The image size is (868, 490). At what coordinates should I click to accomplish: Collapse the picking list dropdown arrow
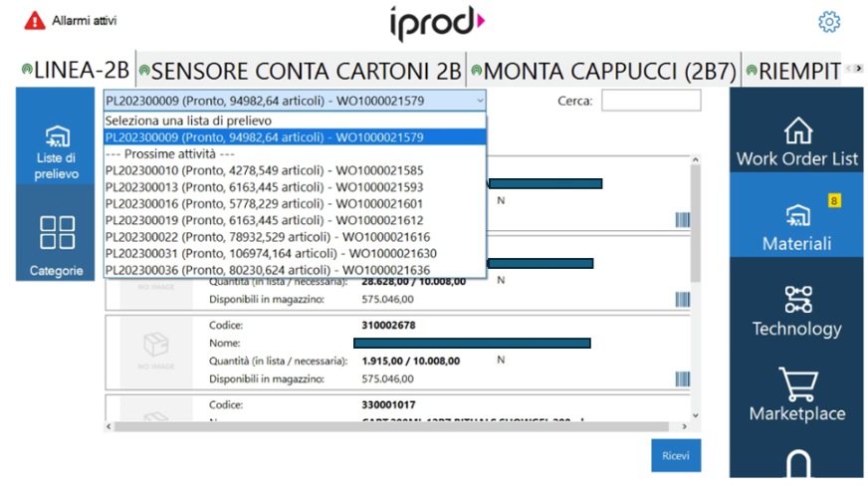coord(480,101)
